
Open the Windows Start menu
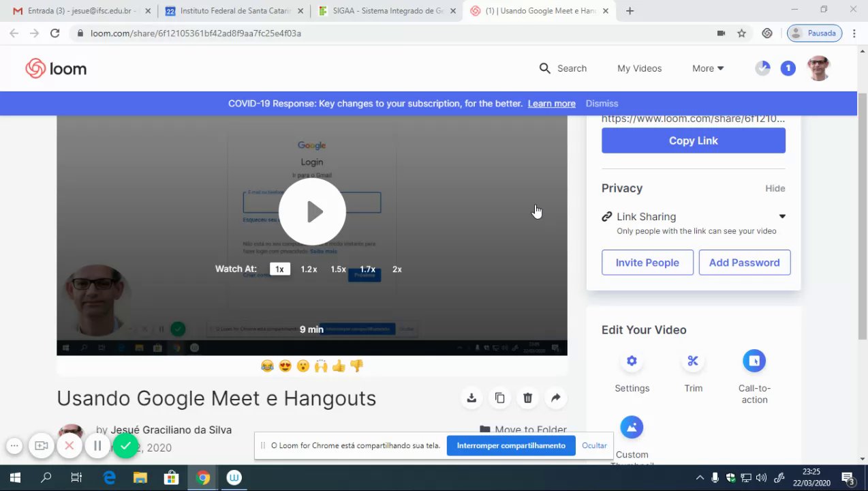click(15, 478)
